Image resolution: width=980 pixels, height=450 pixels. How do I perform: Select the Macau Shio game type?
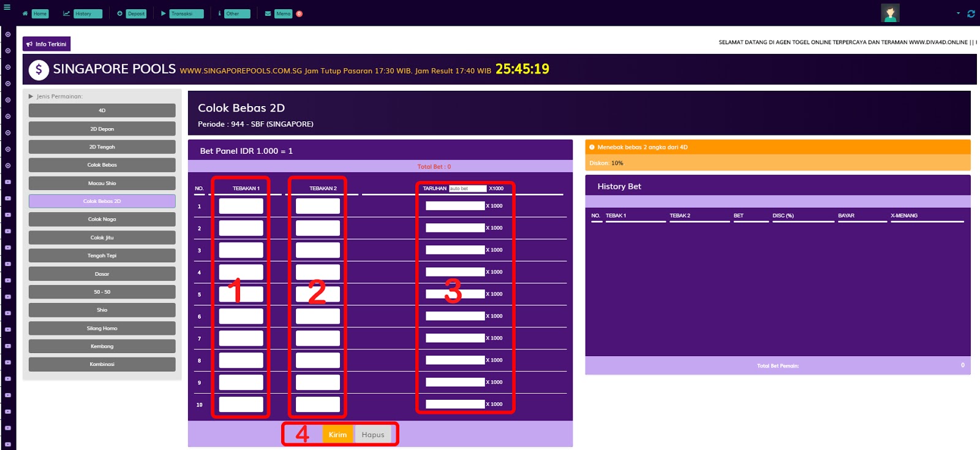102,183
